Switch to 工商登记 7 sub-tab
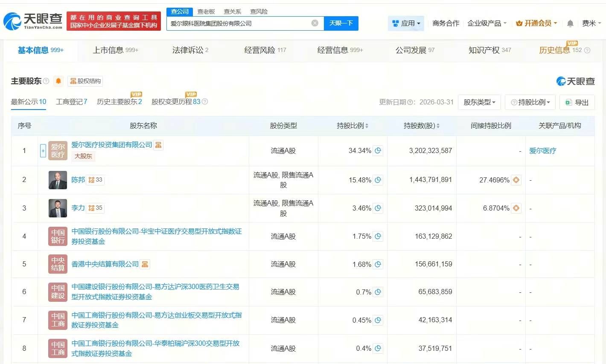 pyautogui.click(x=72, y=101)
